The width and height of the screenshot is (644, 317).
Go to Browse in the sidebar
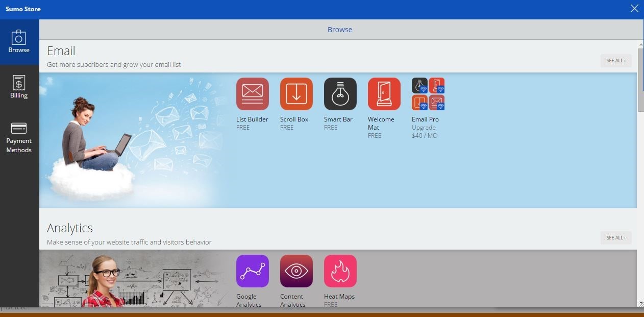[19, 42]
